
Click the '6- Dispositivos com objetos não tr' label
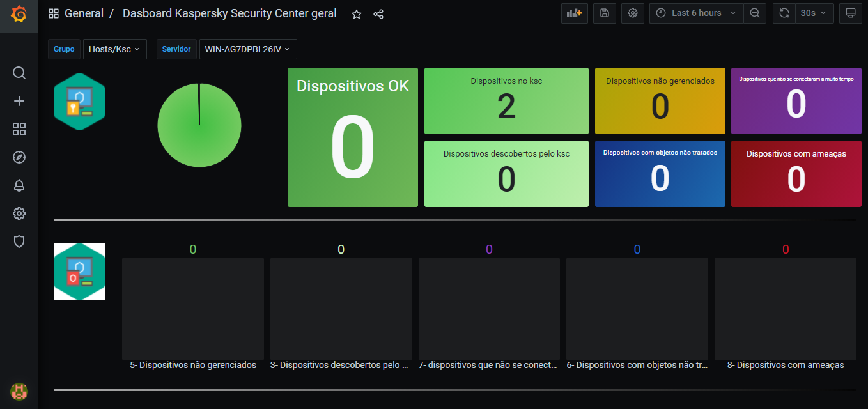(x=637, y=366)
